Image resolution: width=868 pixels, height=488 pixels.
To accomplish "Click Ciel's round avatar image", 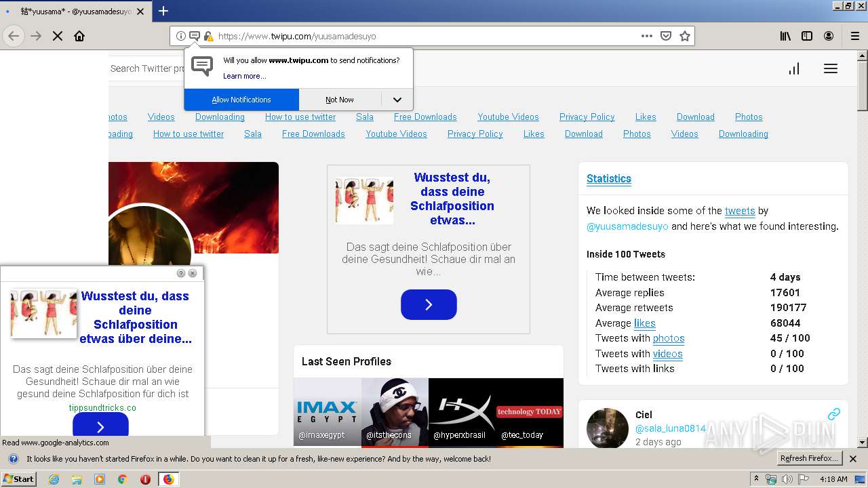I will coord(608,428).
